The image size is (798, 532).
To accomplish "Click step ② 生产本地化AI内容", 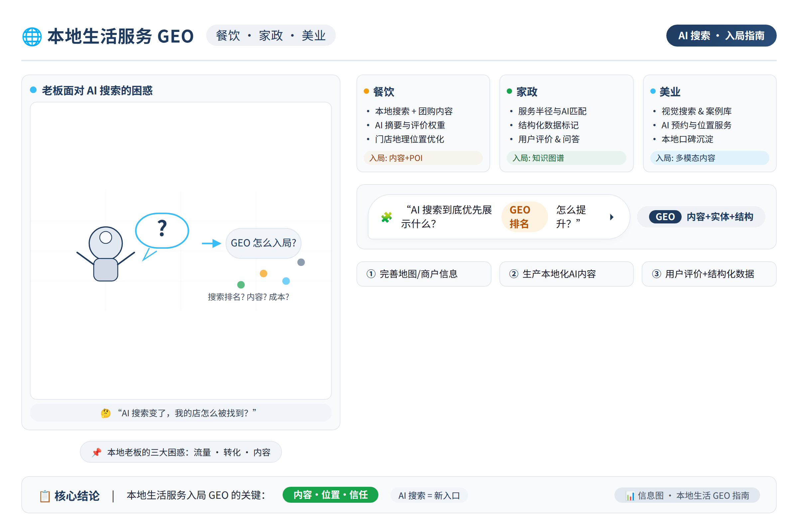I will pyautogui.click(x=566, y=274).
